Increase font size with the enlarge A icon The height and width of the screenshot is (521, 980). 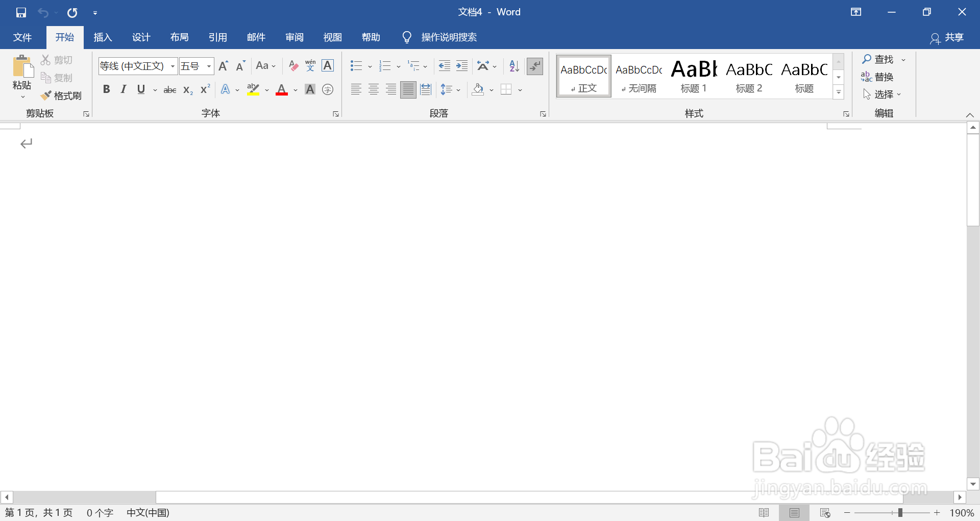pyautogui.click(x=223, y=65)
